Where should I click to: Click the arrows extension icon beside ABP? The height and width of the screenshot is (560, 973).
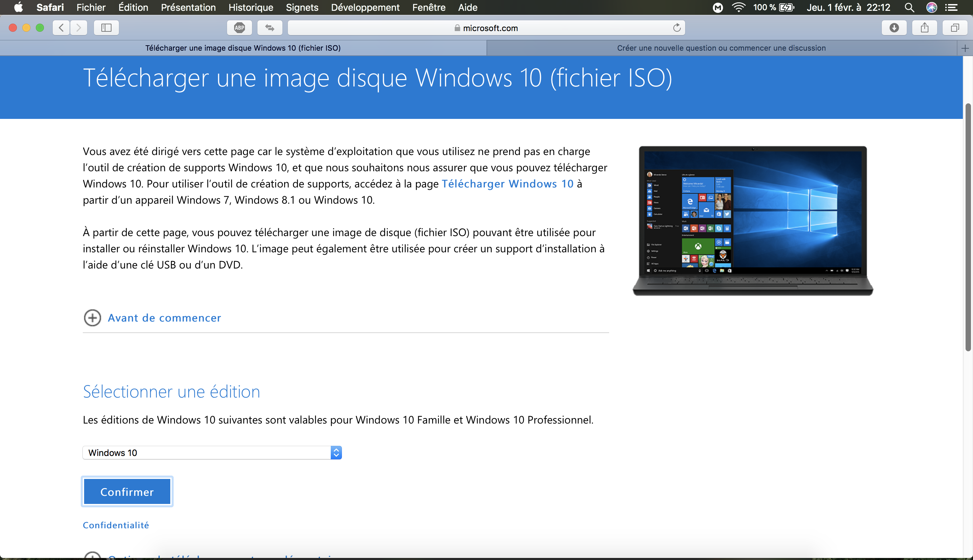point(270,28)
